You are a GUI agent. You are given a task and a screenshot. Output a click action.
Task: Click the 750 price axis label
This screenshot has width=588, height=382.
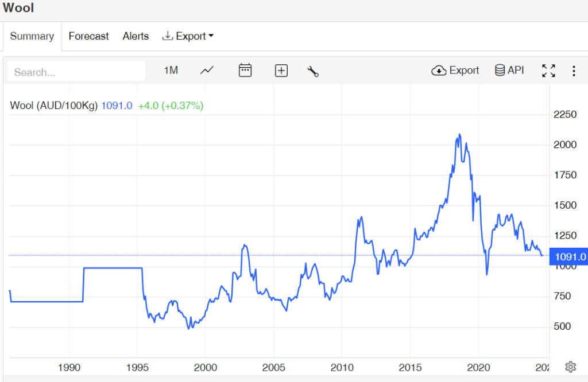[563, 296]
